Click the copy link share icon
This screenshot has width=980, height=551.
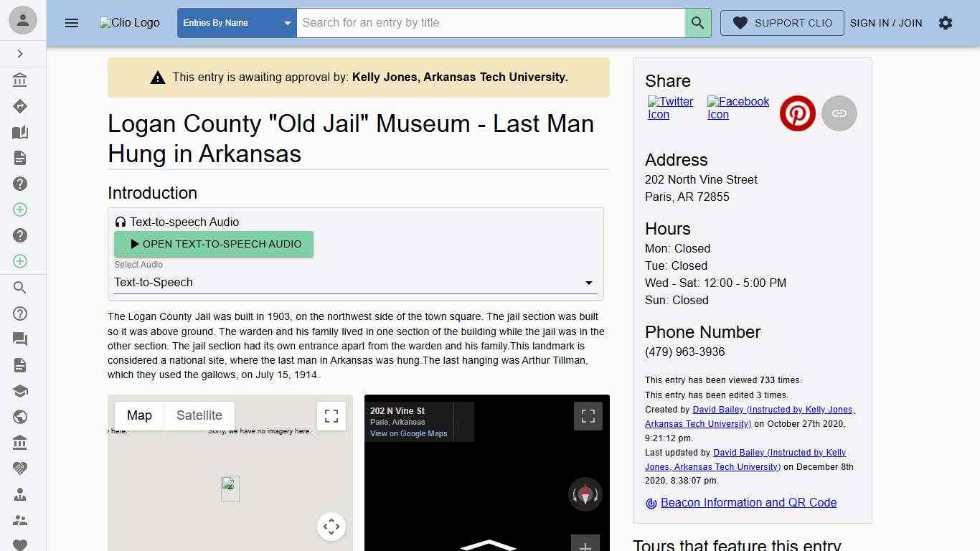pyautogui.click(x=839, y=113)
